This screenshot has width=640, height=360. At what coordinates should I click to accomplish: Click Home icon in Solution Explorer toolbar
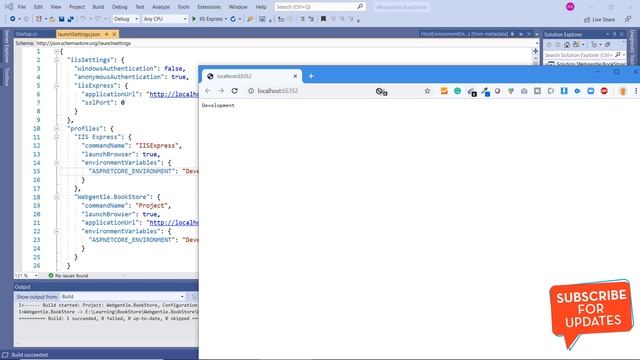click(567, 44)
